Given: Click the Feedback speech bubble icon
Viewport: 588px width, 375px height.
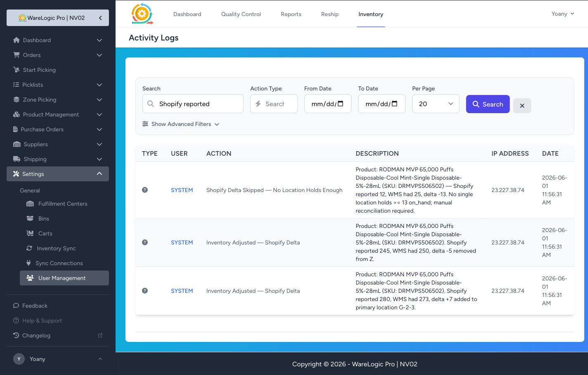Looking at the screenshot, I should [16, 306].
